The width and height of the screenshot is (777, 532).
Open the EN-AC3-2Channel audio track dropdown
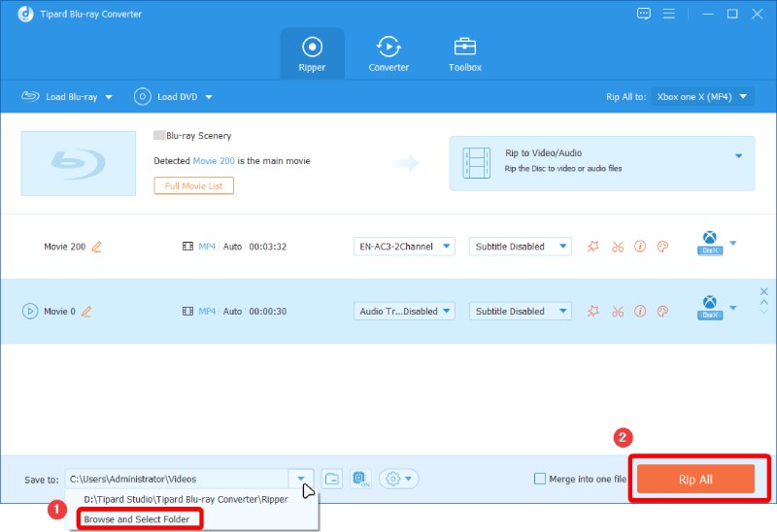point(404,247)
